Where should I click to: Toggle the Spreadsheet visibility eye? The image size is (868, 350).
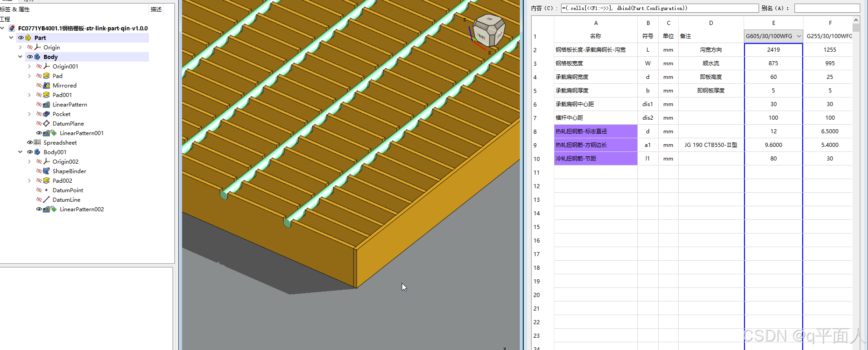tap(30, 142)
